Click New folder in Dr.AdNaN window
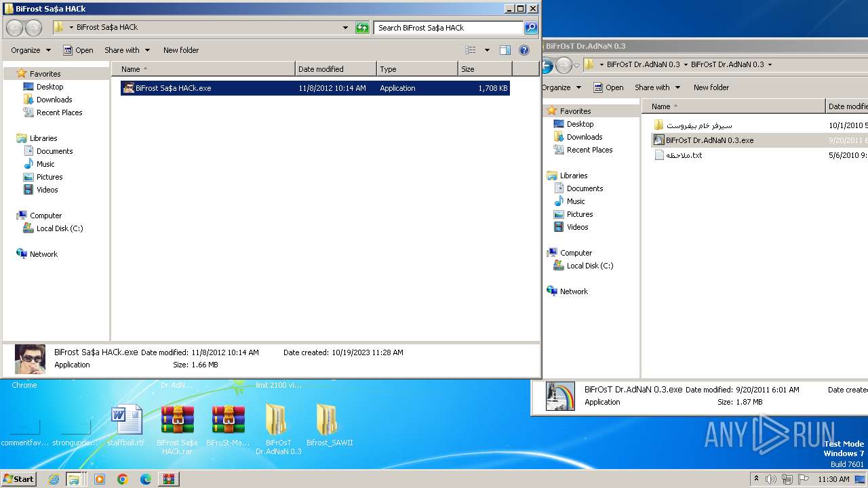Screen dimensions: 868x488 (711, 87)
